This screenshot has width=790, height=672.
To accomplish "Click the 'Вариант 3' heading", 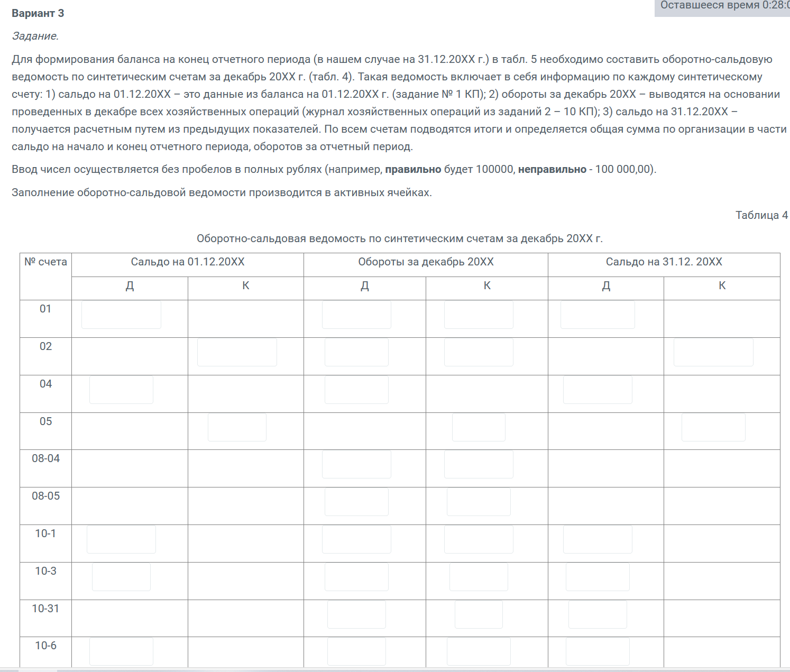I will click(38, 13).
